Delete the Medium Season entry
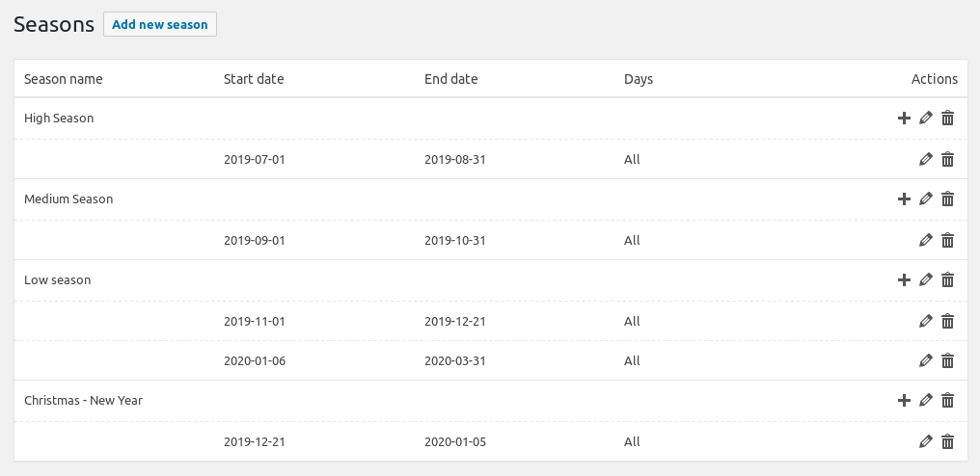 (947, 199)
